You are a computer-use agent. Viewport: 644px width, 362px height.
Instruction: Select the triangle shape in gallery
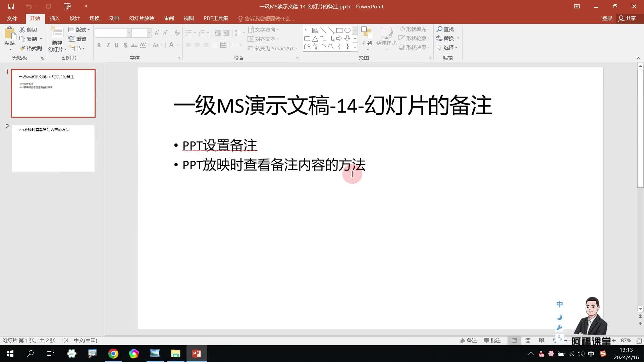click(315, 39)
